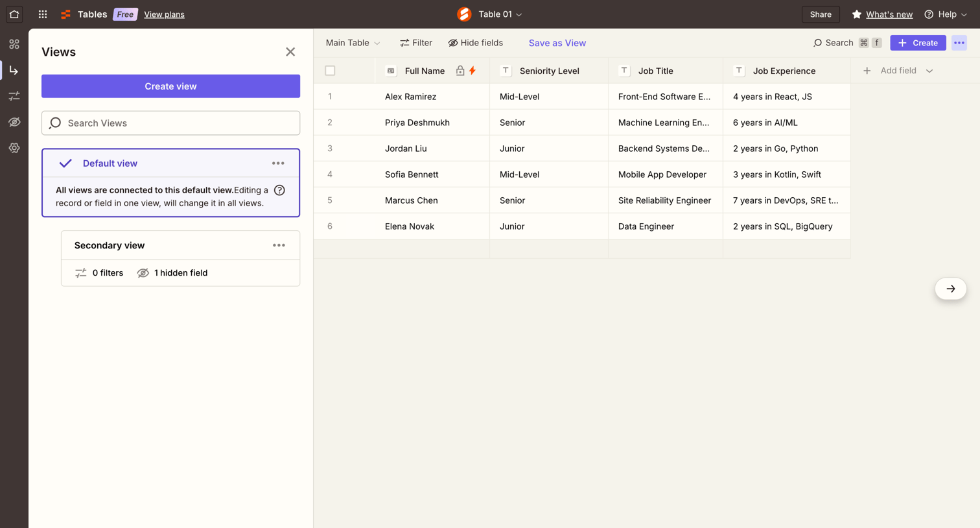Click row number 3
Viewport: 980px width, 528px height.
click(x=330, y=149)
